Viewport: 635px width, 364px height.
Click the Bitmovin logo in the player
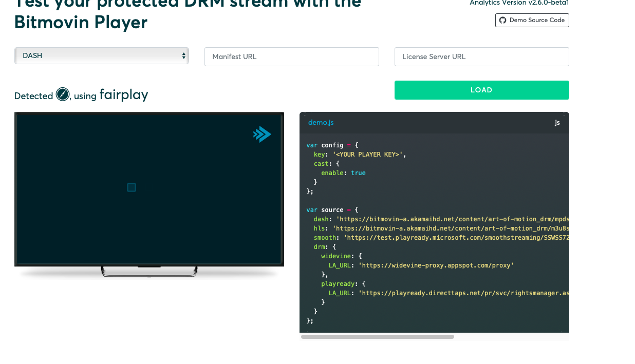(262, 135)
